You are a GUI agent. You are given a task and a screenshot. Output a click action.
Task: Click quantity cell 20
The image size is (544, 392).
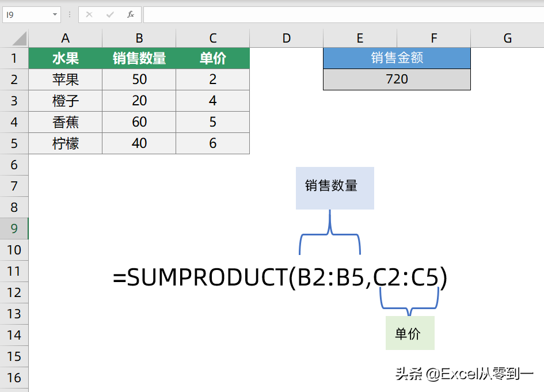(x=139, y=101)
